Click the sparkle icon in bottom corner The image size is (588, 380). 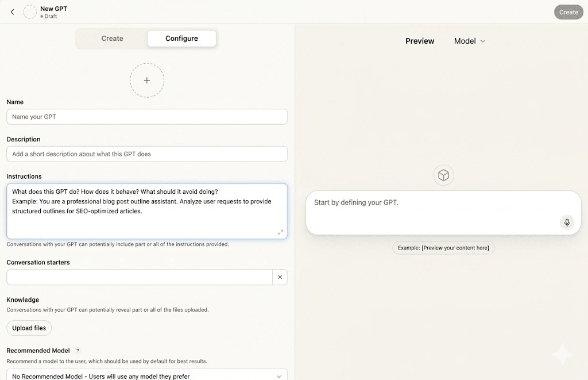point(562,355)
